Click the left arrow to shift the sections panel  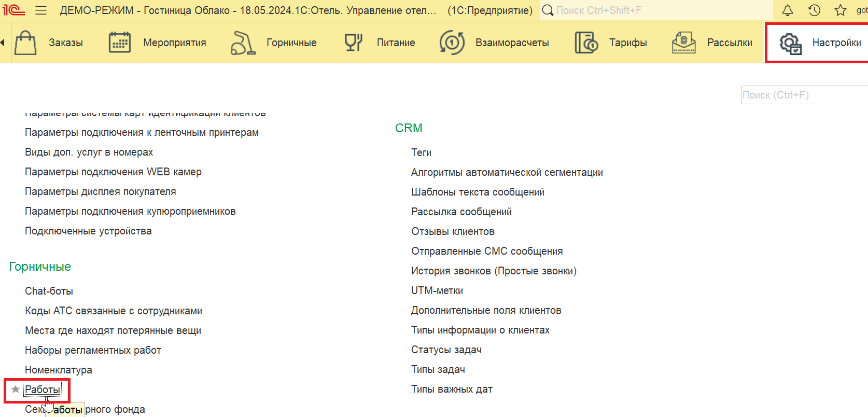[3, 43]
